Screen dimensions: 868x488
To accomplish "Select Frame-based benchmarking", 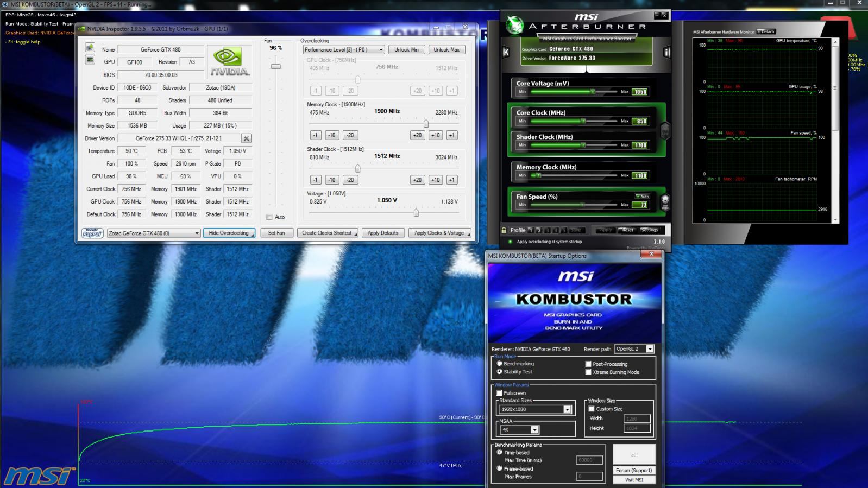I will click(499, 468).
